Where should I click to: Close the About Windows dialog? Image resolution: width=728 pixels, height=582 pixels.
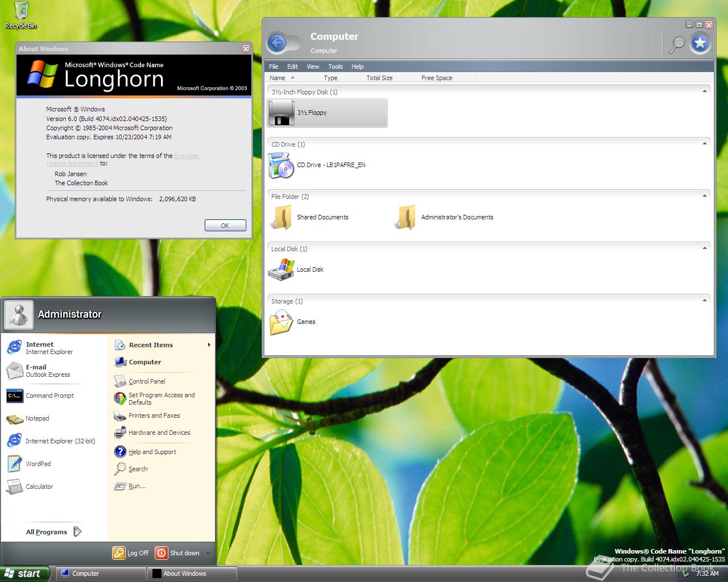[x=246, y=48]
